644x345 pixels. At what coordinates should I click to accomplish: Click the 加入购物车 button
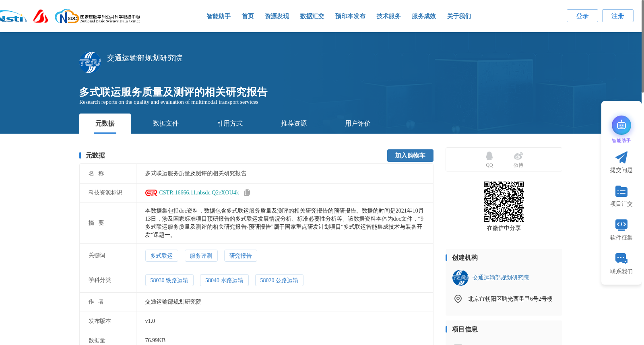click(410, 156)
